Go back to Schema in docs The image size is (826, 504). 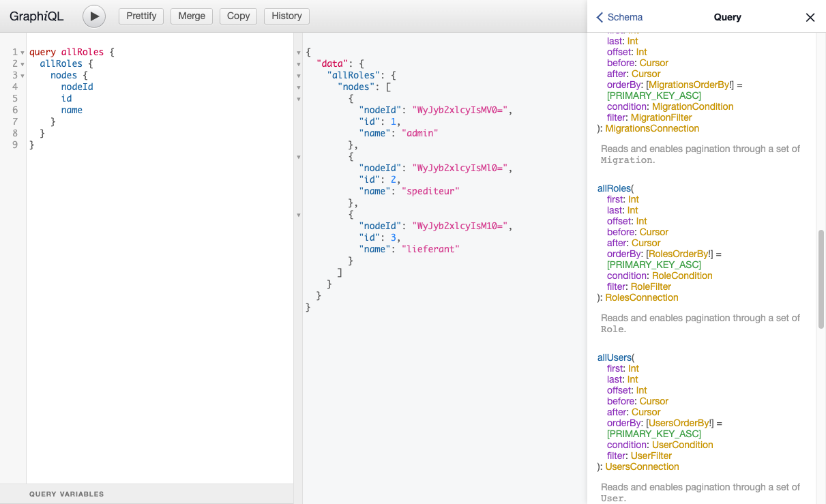pyautogui.click(x=619, y=17)
